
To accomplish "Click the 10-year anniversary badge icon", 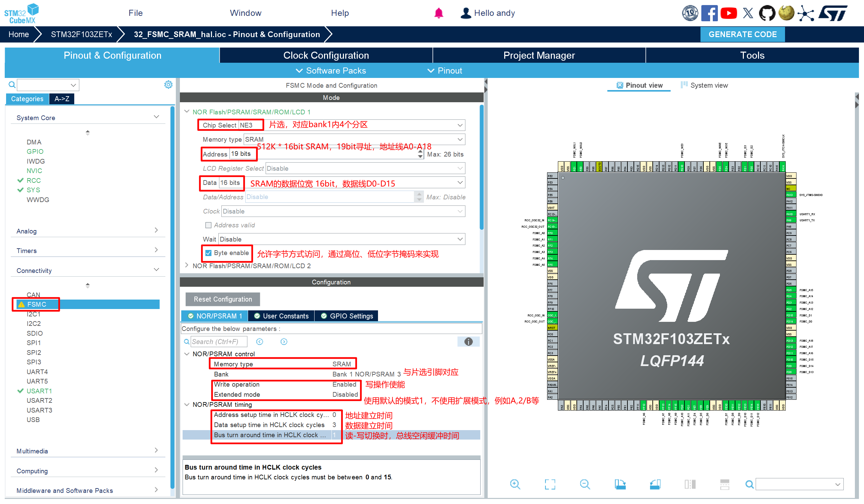I will pyautogui.click(x=690, y=13).
